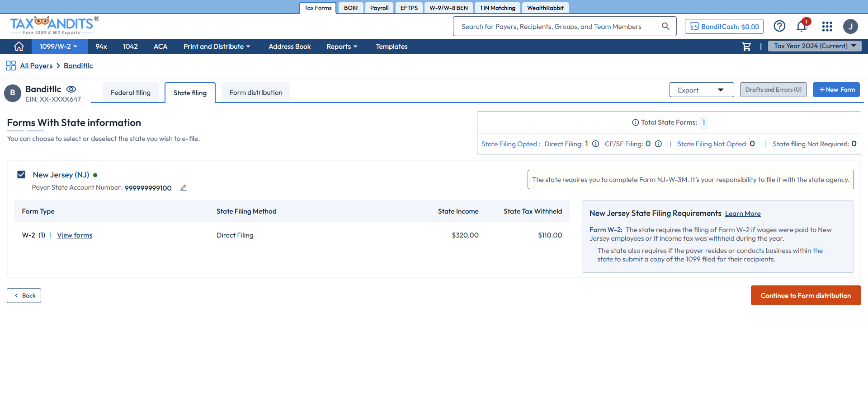Click the BanditCash $0.00 button
This screenshot has width=868, height=415.
(724, 27)
